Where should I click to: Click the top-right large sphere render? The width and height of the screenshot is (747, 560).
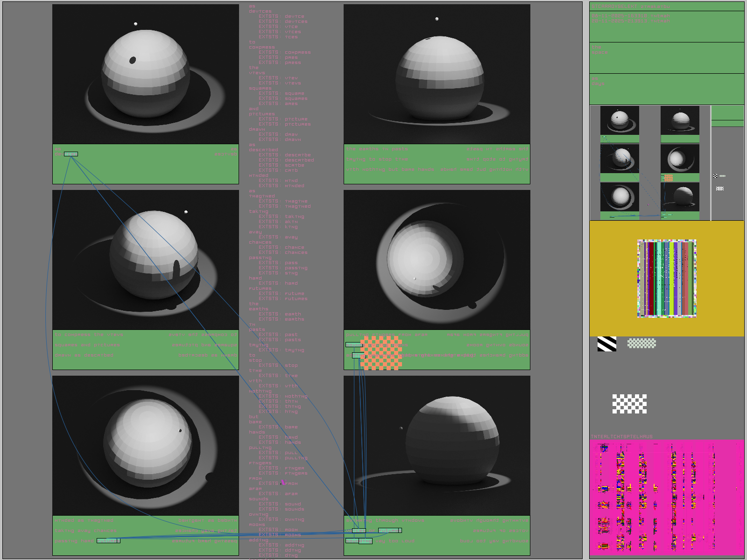437,74
